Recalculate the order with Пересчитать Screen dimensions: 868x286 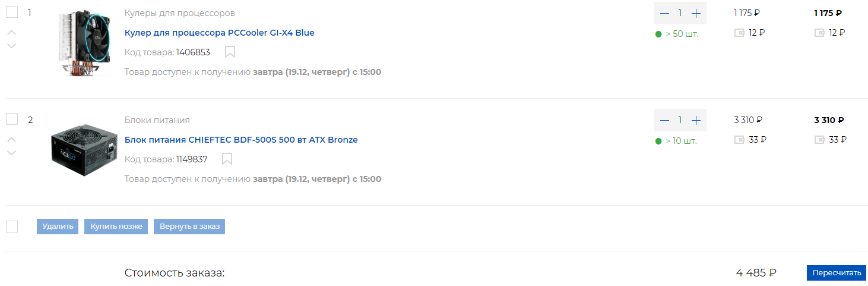coord(836,273)
